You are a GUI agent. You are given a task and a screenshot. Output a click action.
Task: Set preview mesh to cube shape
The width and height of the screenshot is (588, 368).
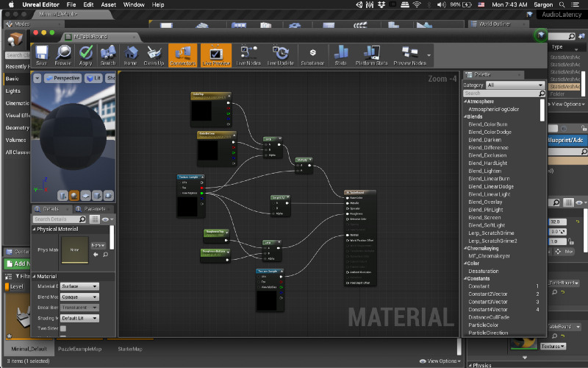97,195
